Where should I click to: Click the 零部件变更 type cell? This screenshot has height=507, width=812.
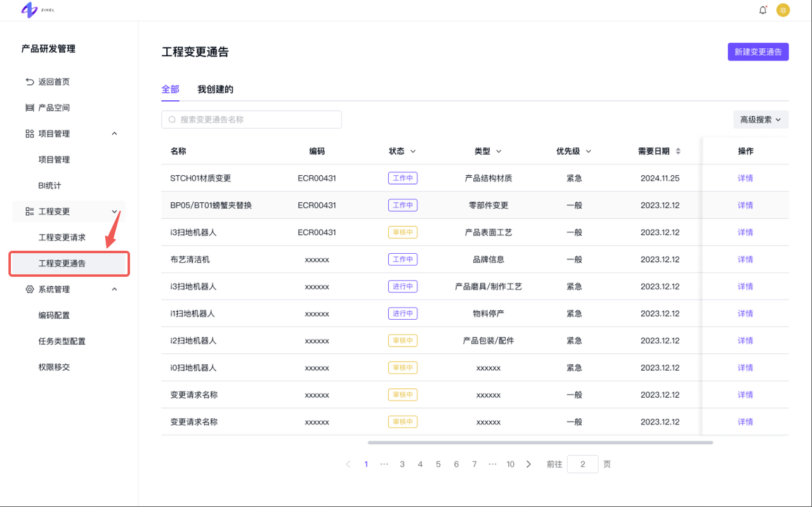[x=488, y=206]
